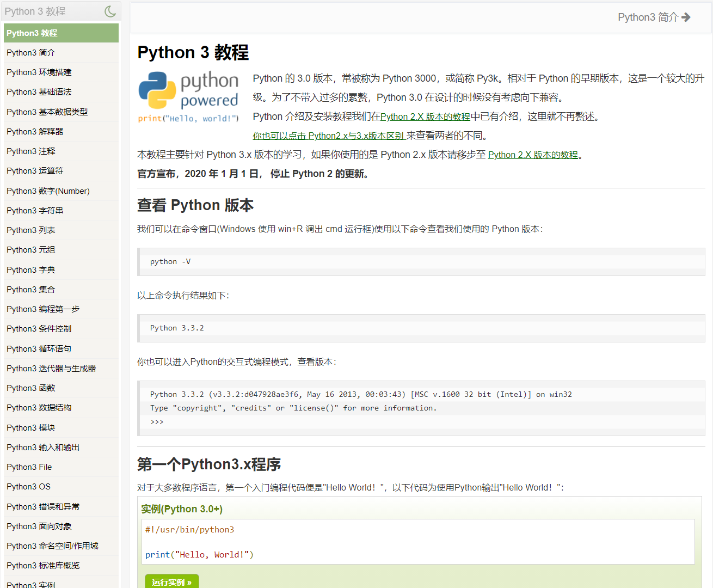Click heading 查看 Python 版本
Image resolution: width=713 pixels, height=588 pixels.
[195, 205]
